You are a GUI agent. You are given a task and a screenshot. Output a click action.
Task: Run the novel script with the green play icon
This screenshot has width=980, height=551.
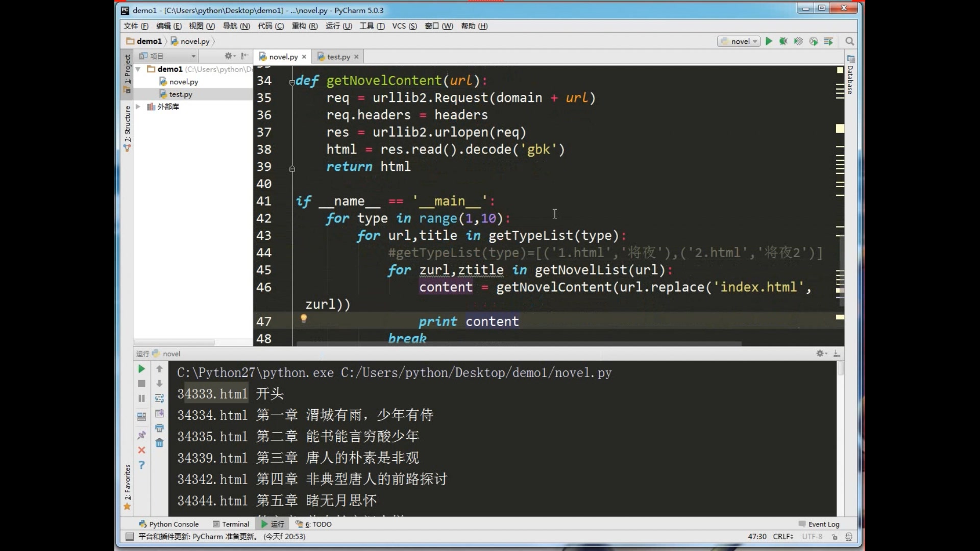coord(769,41)
